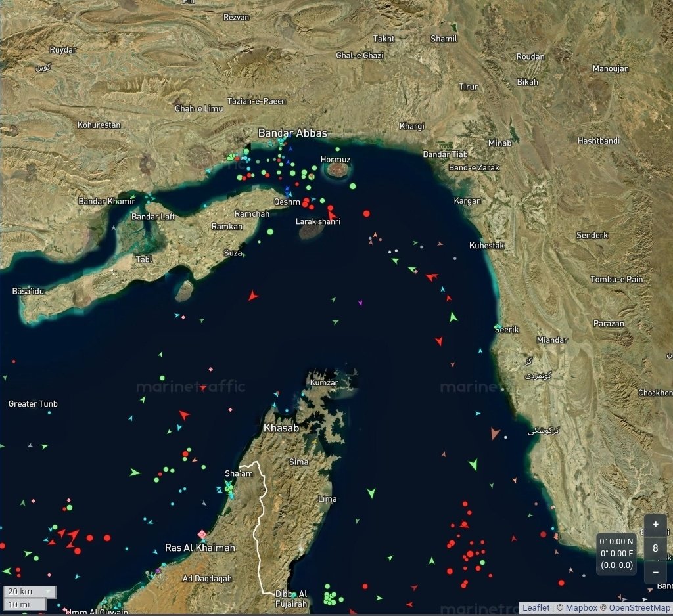This screenshot has width=673, height=616.
Task: Select the green vessel arrow northwest of Seerik
Action: tap(453, 317)
